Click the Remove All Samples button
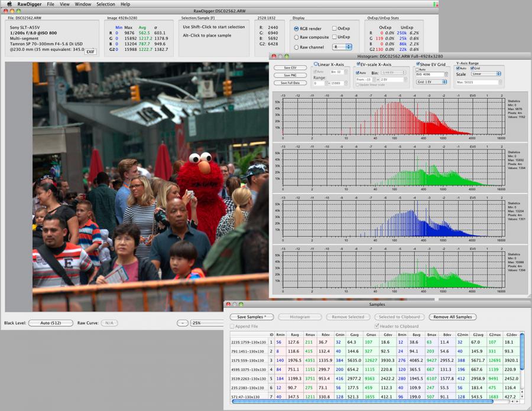532x411 pixels. (453, 317)
